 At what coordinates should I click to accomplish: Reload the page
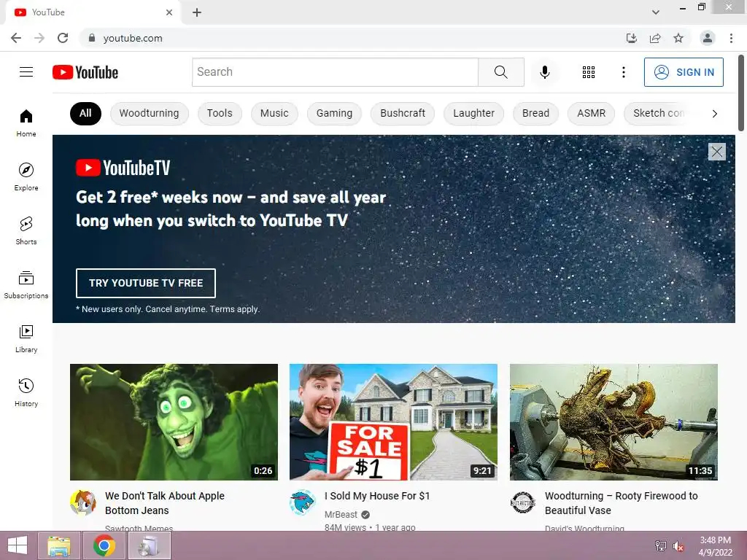pos(63,38)
